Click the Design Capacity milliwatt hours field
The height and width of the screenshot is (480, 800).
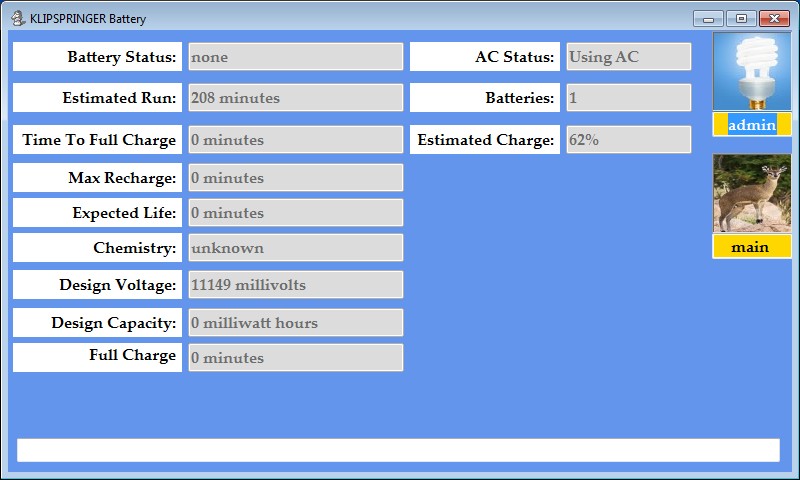[295, 323]
